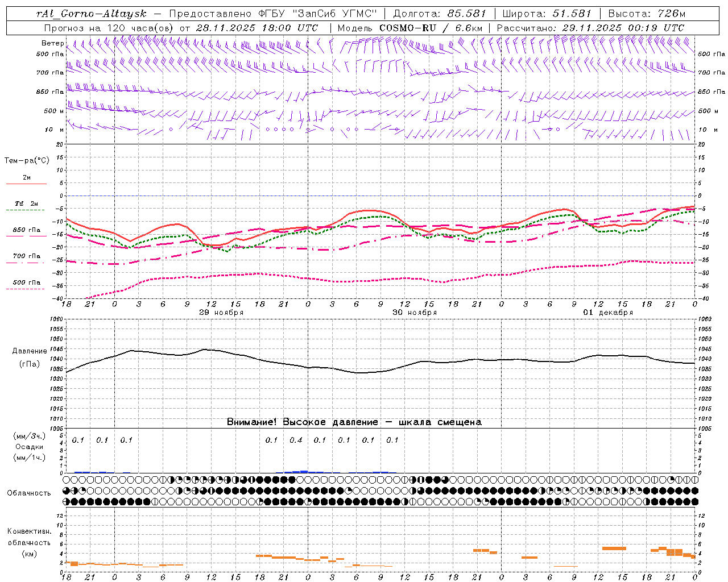Click the Ветер wind panel label
This screenshot has width=728, height=582.
52,43
